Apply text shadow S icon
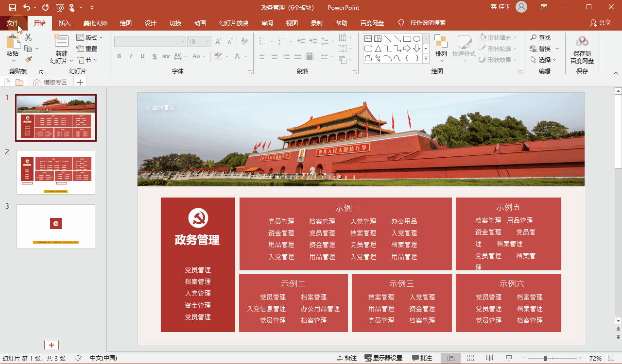Screen dimensions: 622x364 point(155,56)
